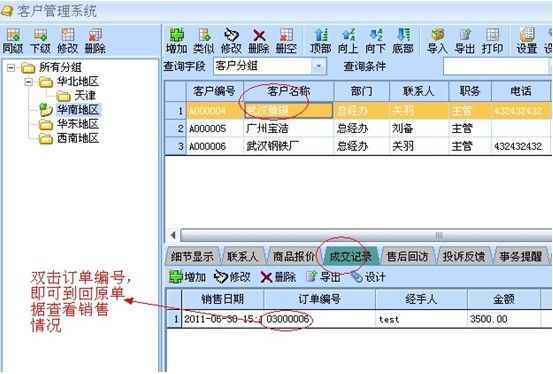Screen dimensions: 553x374
Task: Click the 金额 column header
Action: [504, 299]
